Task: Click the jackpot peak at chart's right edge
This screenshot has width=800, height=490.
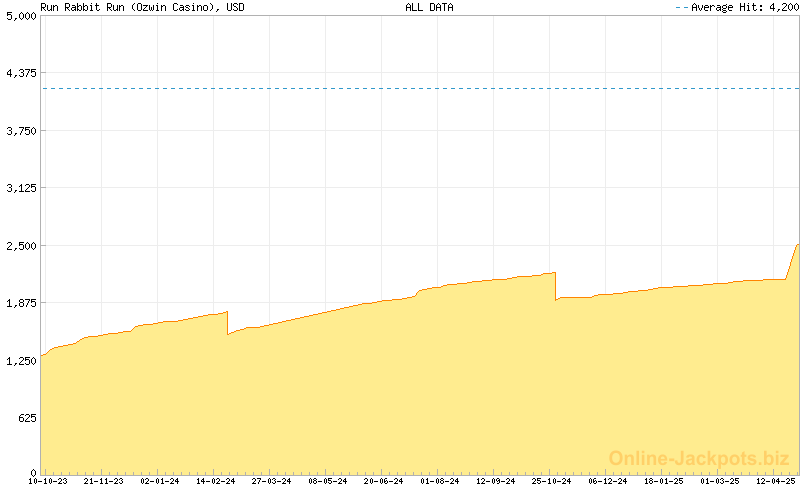Action: (797, 244)
